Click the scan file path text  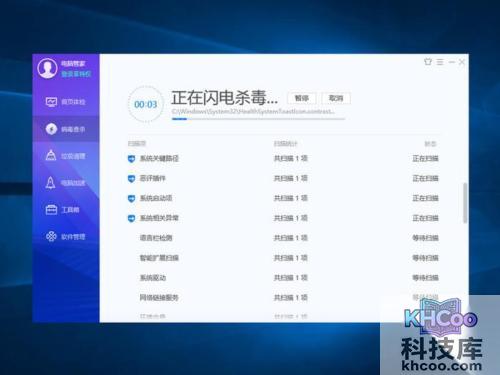click(x=253, y=111)
